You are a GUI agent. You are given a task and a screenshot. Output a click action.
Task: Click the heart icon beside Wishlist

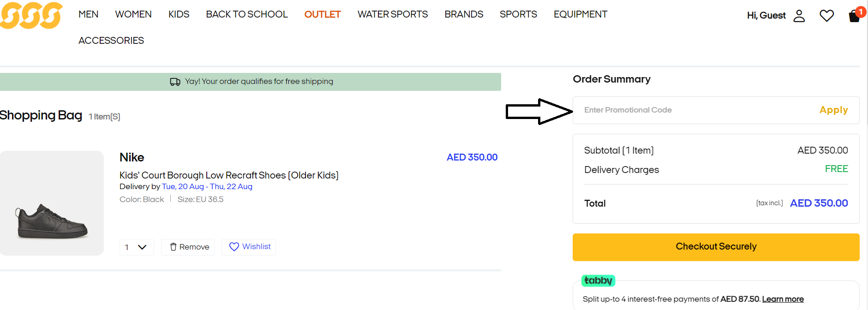pyautogui.click(x=234, y=247)
